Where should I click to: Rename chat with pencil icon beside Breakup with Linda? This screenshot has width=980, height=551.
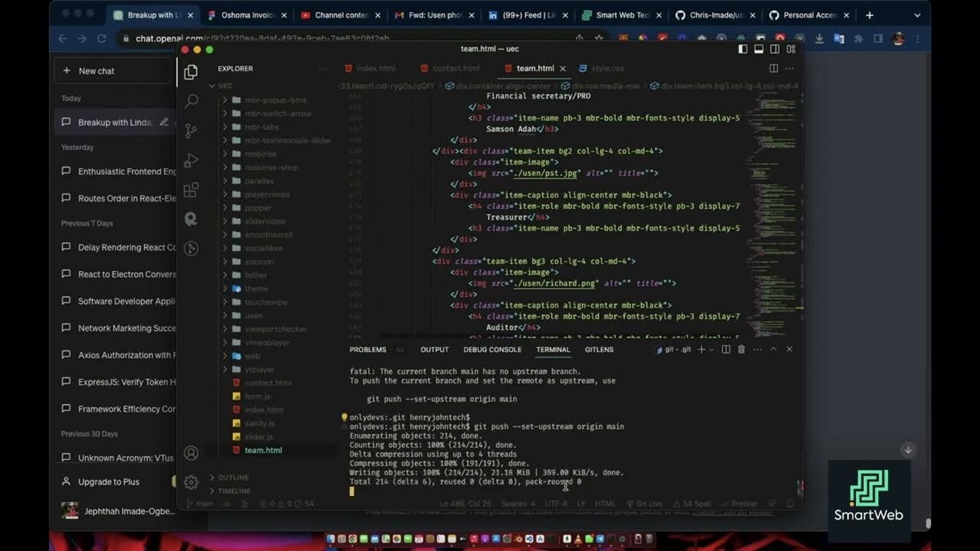tap(164, 122)
